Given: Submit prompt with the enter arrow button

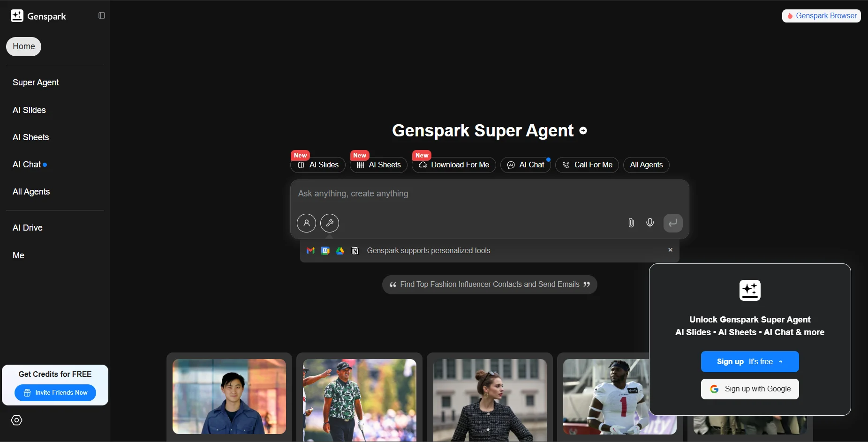Looking at the screenshot, I should (x=673, y=223).
